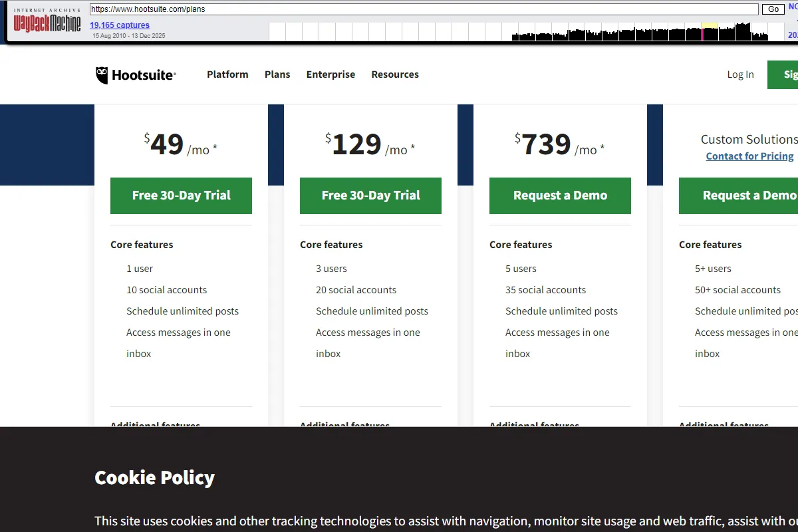Request a Demo for Custom Solutions
Image resolution: width=798 pixels, height=532 pixels.
point(738,196)
